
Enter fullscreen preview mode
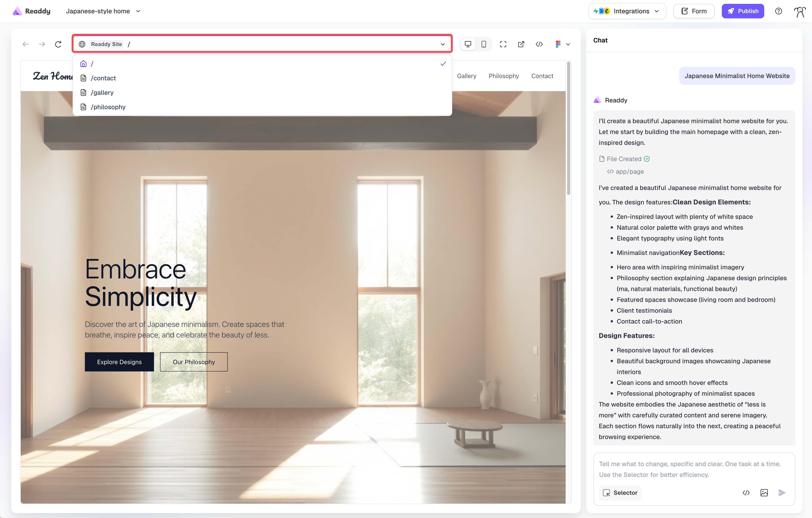click(x=503, y=44)
